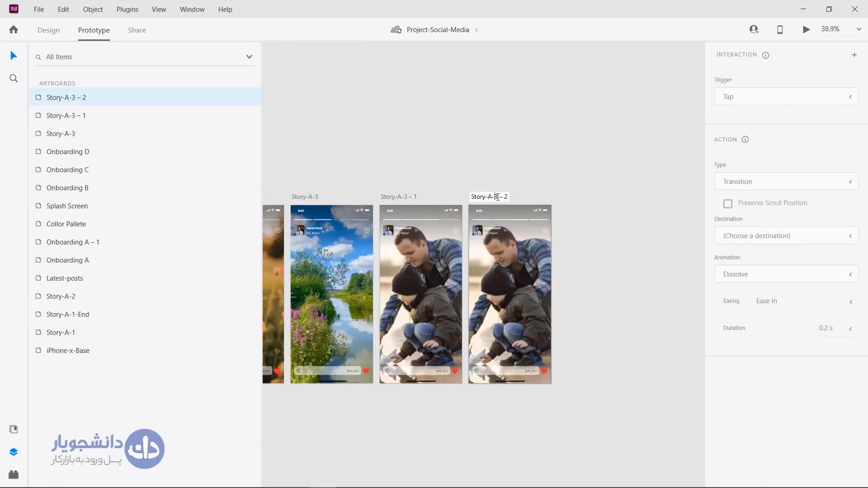Screen dimensions: 868x488
Task: Select the Splash Screen artboard in the list
Action: click(67, 206)
